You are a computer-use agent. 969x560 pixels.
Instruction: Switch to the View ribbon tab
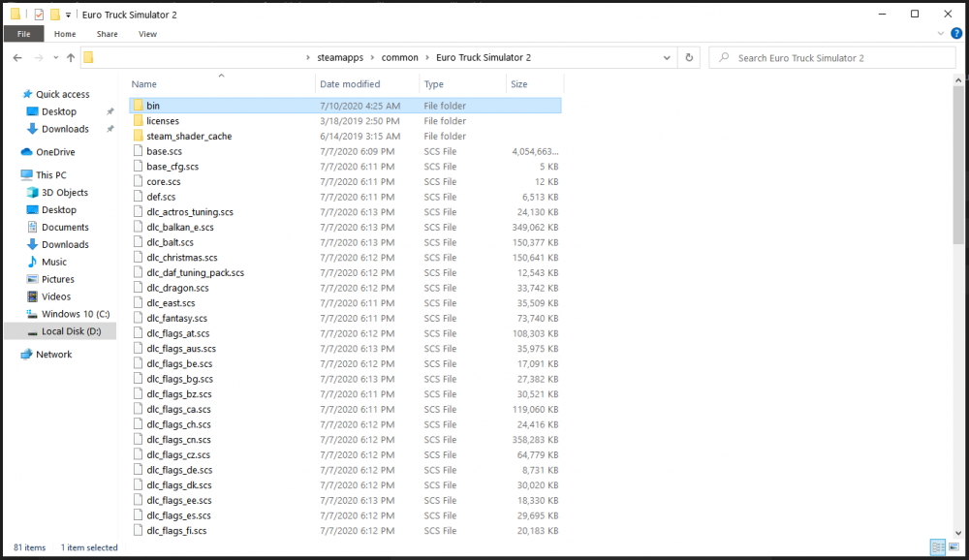click(147, 34)
